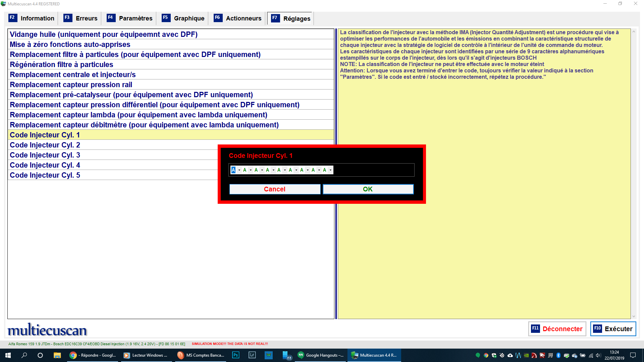This screenshot has width=644, height=362.
Task: Click the F3 Erreurs icon
Action: 67,18
